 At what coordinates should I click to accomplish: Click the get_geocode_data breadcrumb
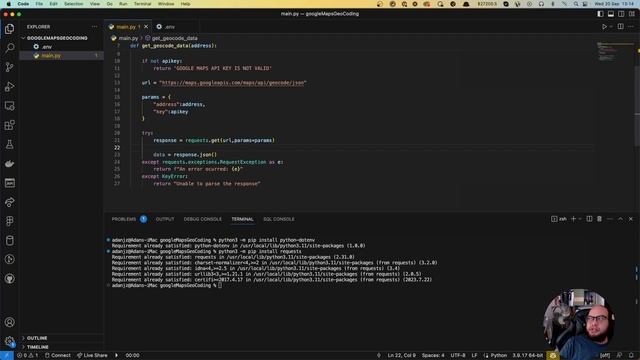coord(174,38)
